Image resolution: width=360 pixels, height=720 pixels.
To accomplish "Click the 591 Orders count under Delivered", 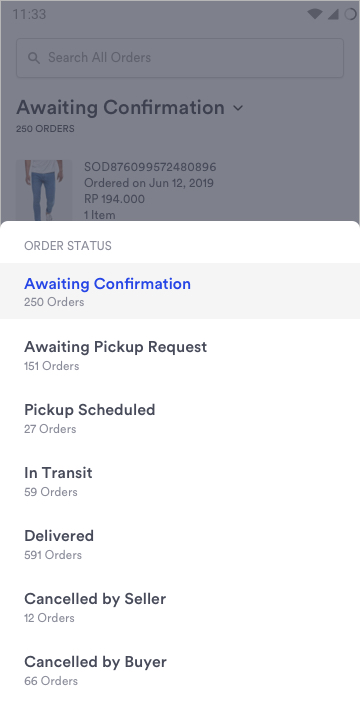I will [53, 555].
